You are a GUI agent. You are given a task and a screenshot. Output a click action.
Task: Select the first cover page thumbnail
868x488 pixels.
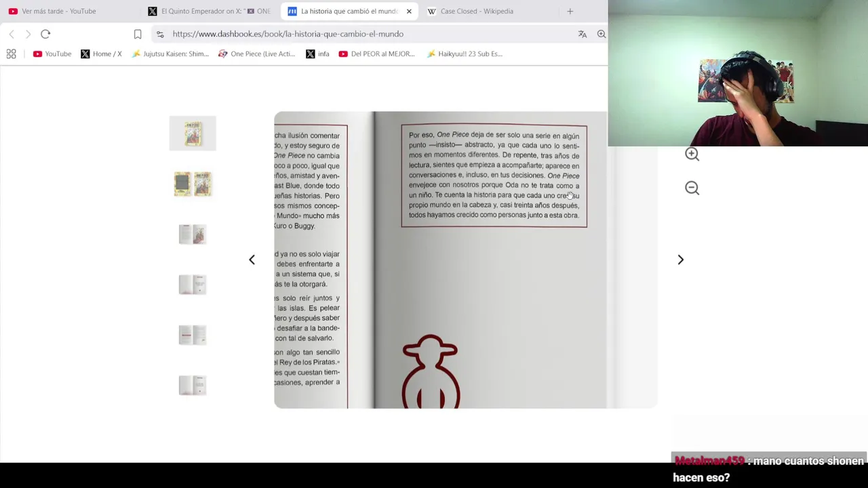coord(193,134)
